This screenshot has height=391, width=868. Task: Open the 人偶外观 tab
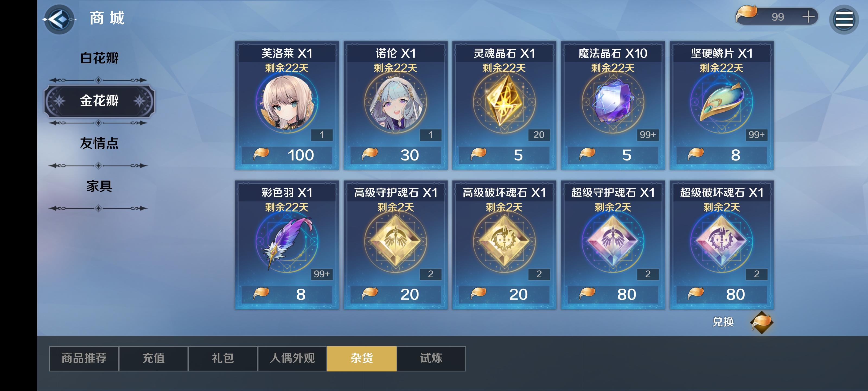tap(292, 358)
